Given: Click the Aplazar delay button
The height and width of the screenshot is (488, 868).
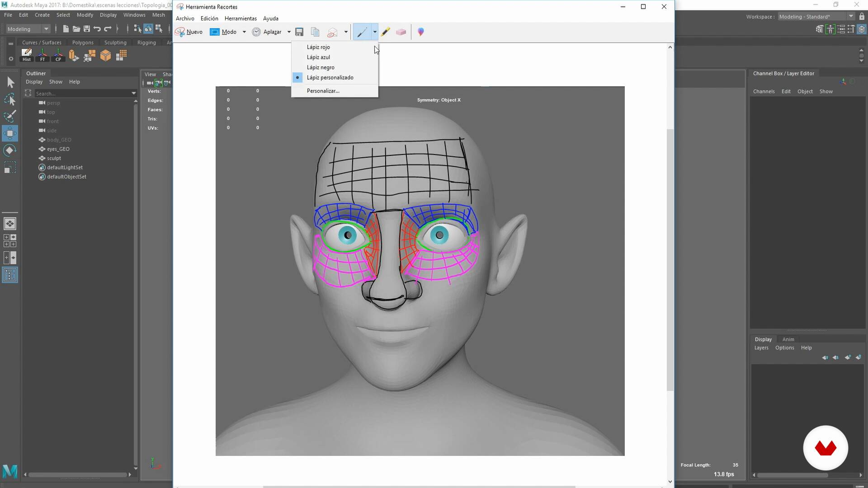Looking at the screenshot, I should click(x=267, y=32).
